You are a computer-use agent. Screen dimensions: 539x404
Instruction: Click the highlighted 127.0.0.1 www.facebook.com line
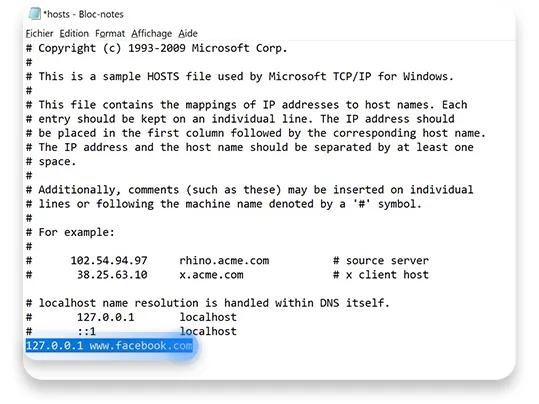(109, 346)
